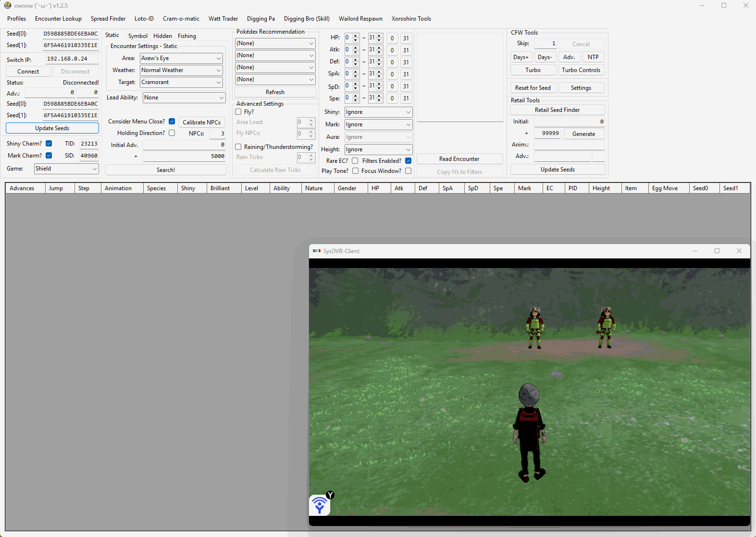Close the SysDVR-Client window
The image size is (756, 537).
739,251
